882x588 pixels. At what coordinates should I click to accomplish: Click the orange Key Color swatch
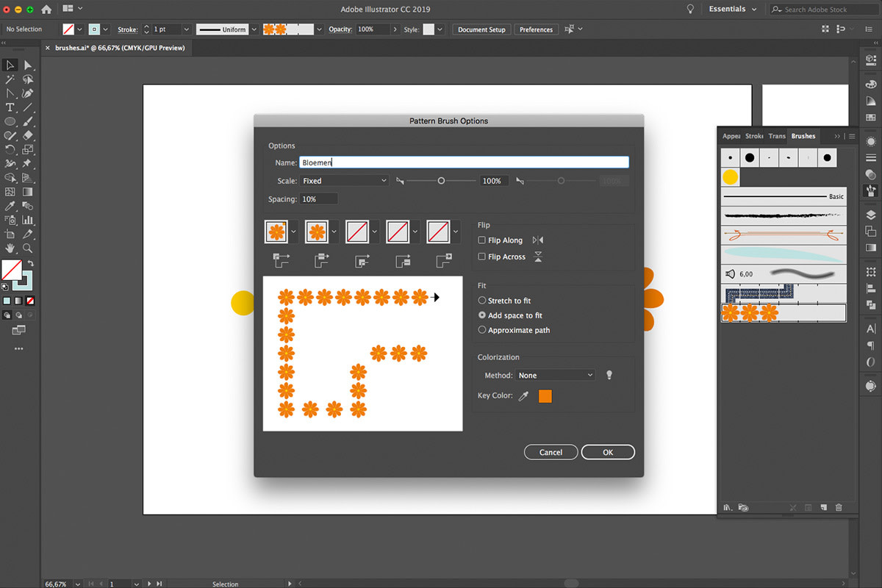[x=545, y=396]
